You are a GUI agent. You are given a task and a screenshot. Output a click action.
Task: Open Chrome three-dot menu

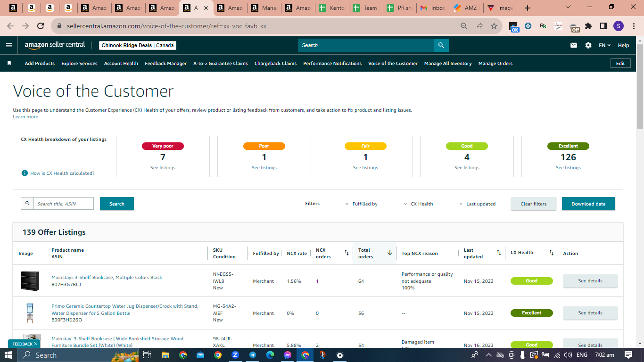(634, 26)
